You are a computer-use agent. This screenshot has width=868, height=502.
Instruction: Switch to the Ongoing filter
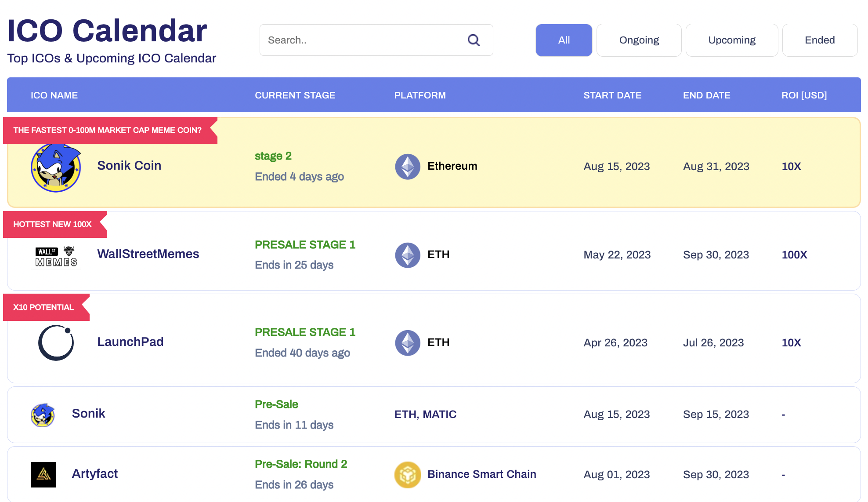coord(639,40)
